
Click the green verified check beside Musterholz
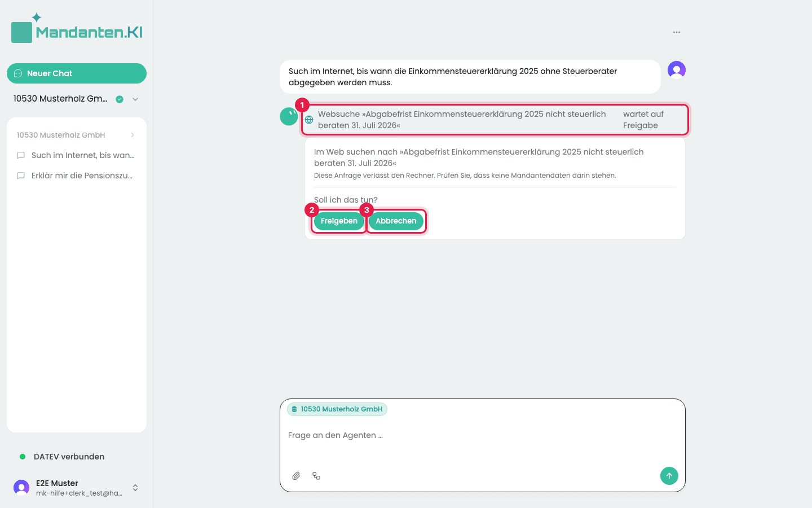pos(120,99)
